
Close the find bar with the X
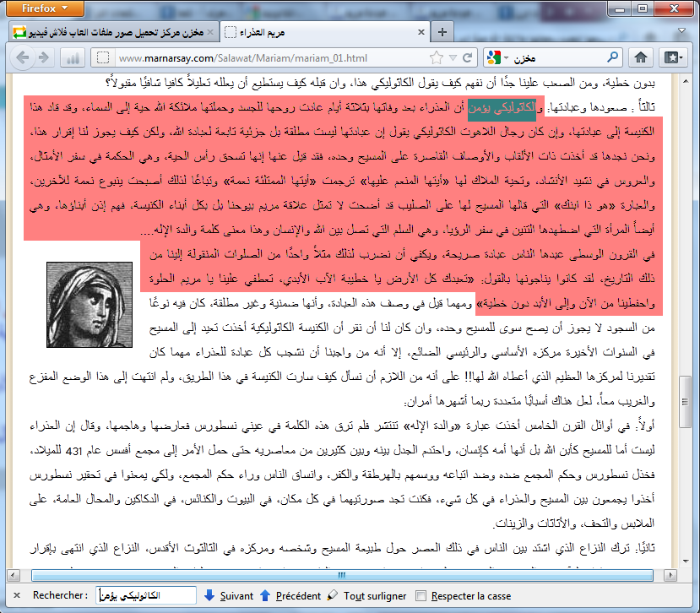pyautogui.click(x=13, y=595)
